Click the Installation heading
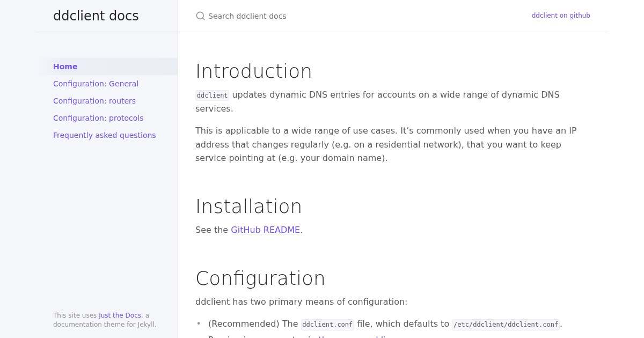644x338 pixels. coord(249,207)
